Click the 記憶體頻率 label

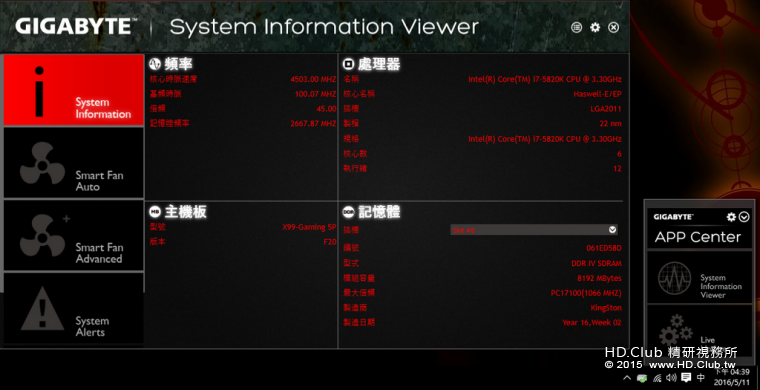(169, 123)
